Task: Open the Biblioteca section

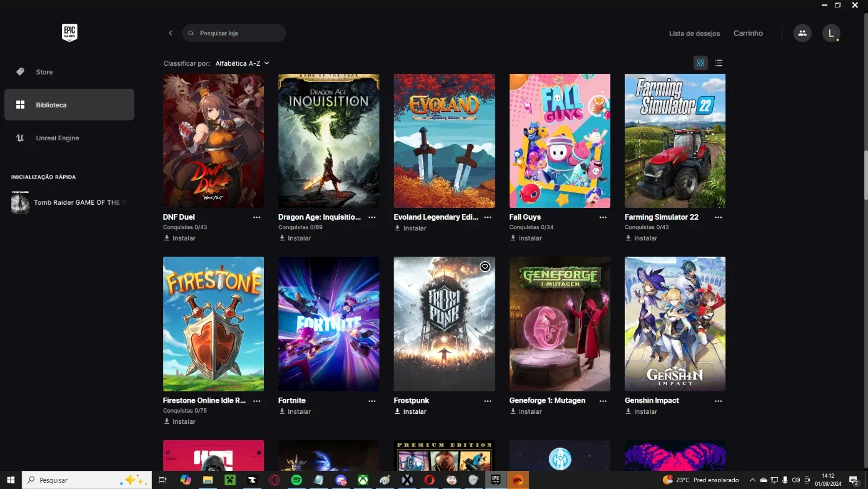Action: tap(69, 105)
